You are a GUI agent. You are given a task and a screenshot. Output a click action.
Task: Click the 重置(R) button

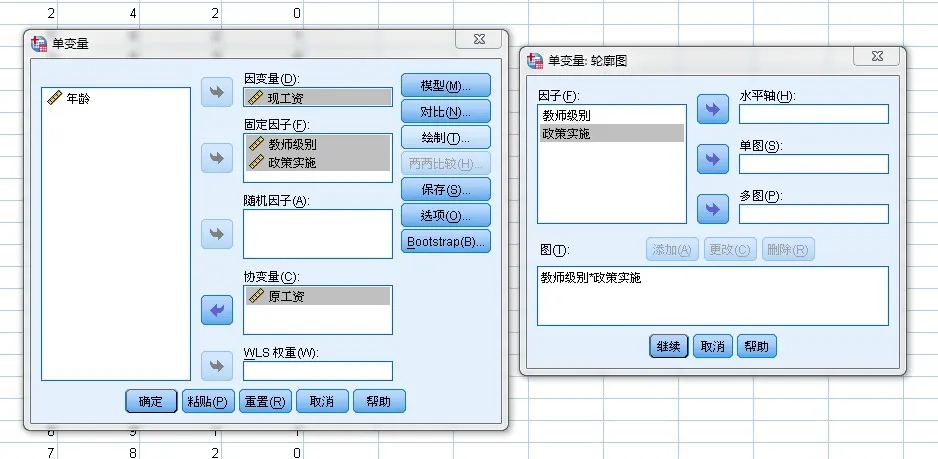[x=265, y=401]
